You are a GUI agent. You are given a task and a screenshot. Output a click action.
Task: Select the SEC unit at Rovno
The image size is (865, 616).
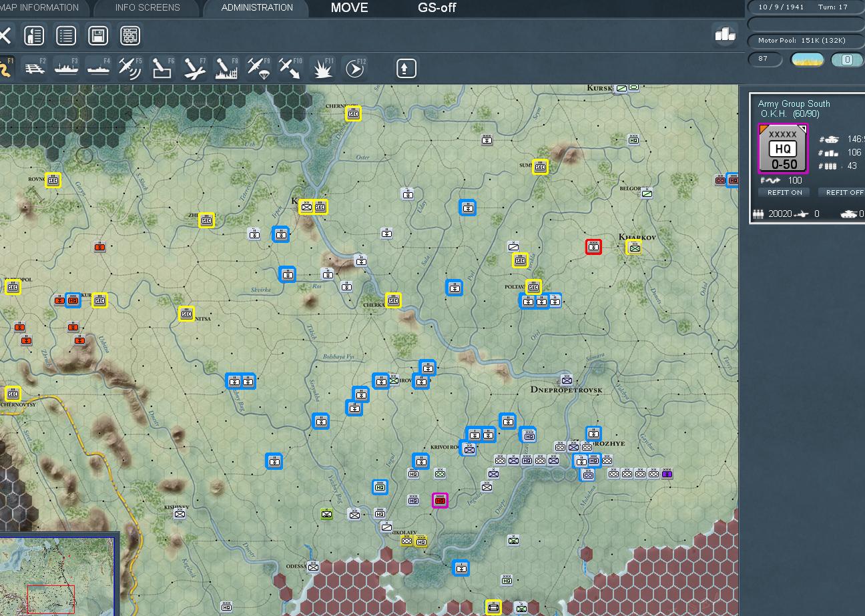point(53,180)
